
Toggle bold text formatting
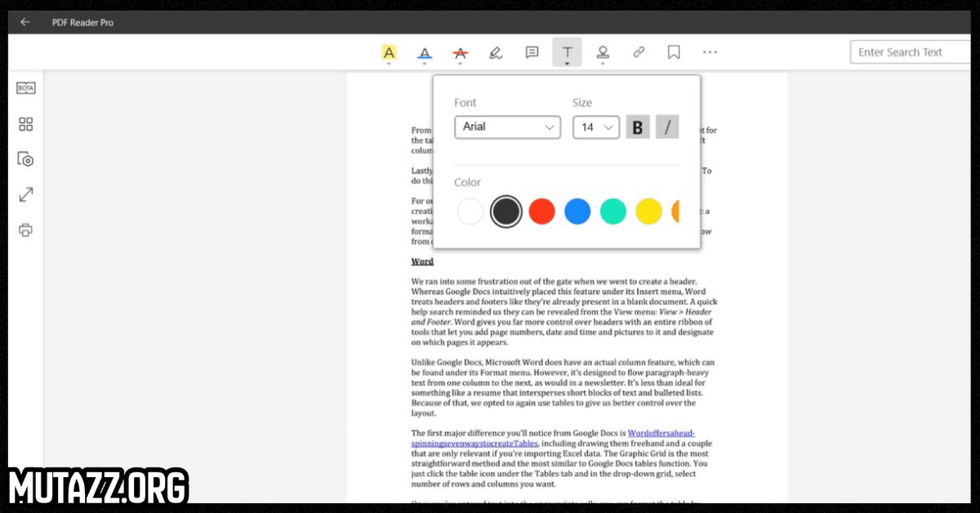[x=638, y=127]
